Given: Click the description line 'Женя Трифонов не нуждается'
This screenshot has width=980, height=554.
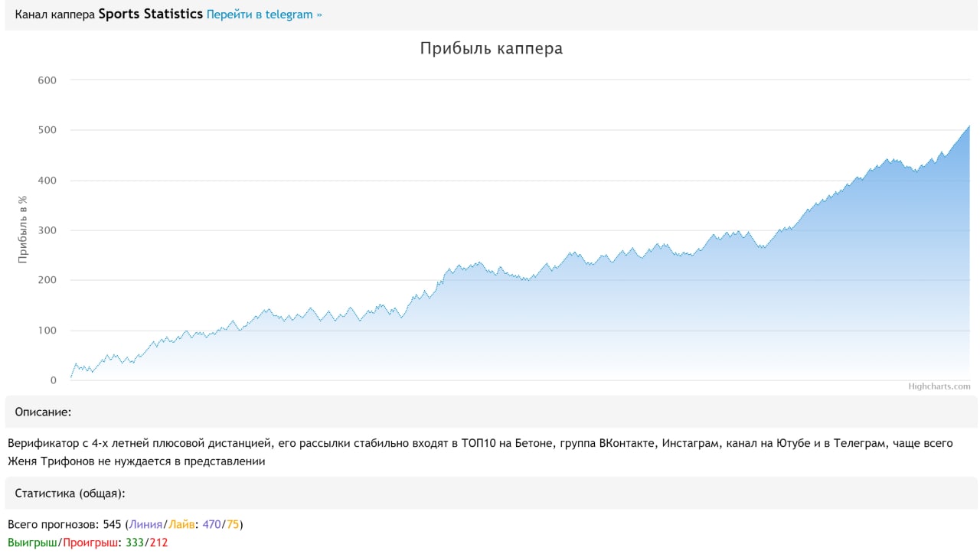Looking at the screenshot, I should 136,461.
